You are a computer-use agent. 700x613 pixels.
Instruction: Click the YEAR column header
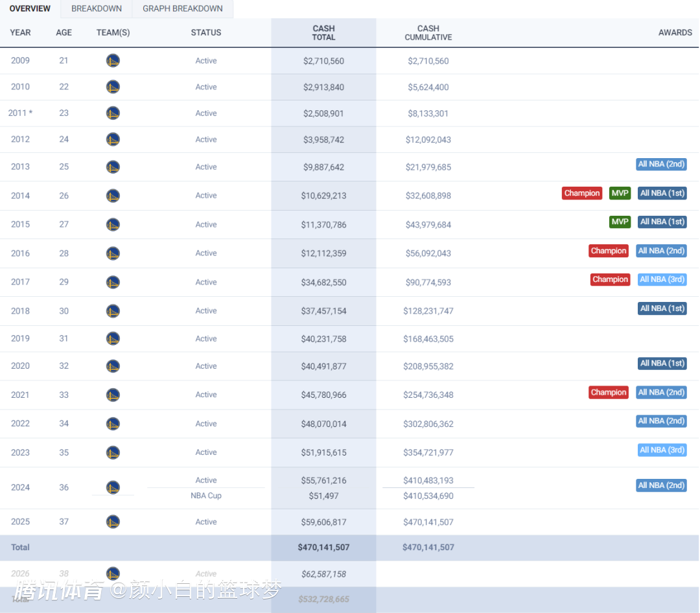point(21,32)
